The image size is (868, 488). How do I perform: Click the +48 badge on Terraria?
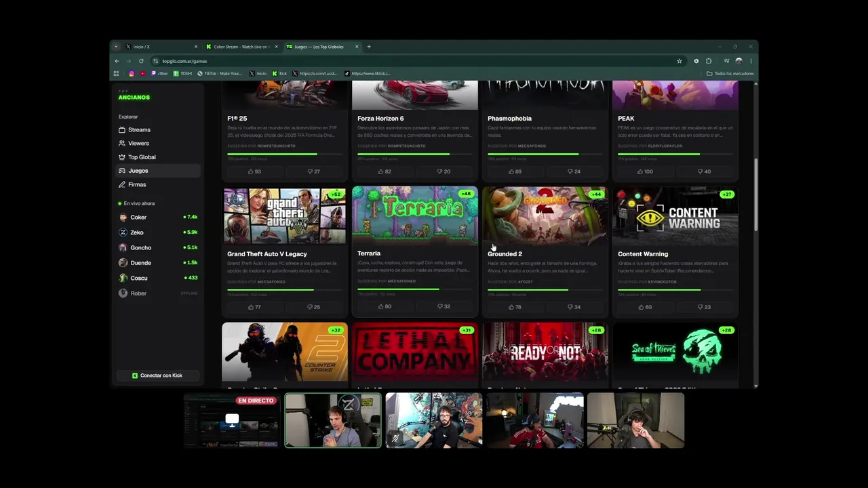466,194
